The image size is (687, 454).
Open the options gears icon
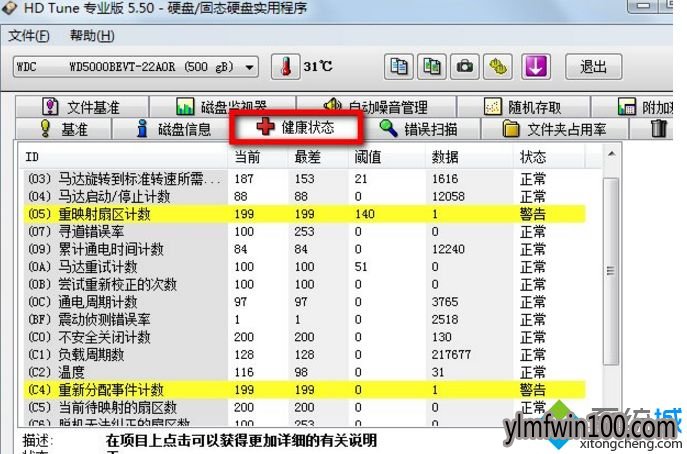tap(498, 67)
